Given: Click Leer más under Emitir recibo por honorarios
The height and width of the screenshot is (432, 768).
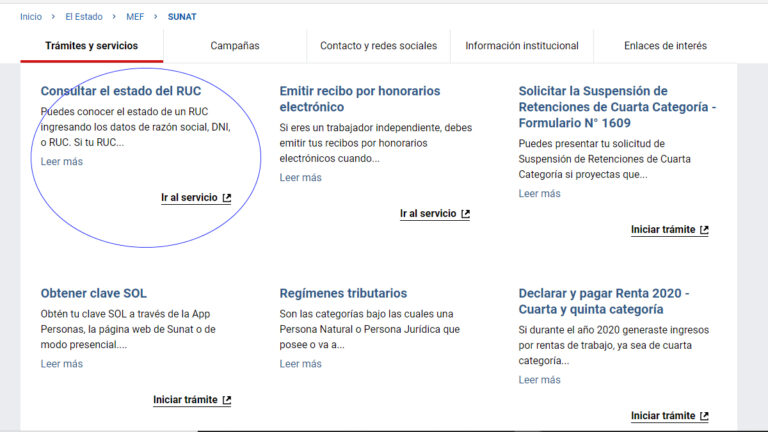Looking at the screenshot, I should click(x=301, y=178).
